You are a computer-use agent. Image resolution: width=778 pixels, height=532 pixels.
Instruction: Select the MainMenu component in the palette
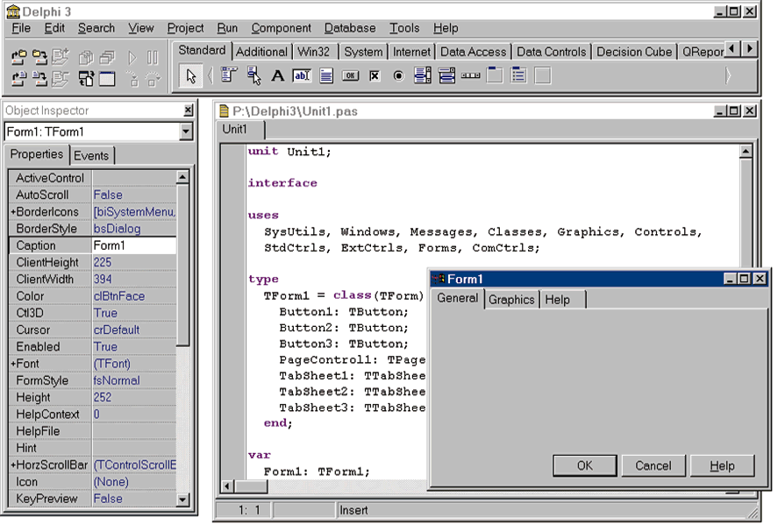coord(229,76)
